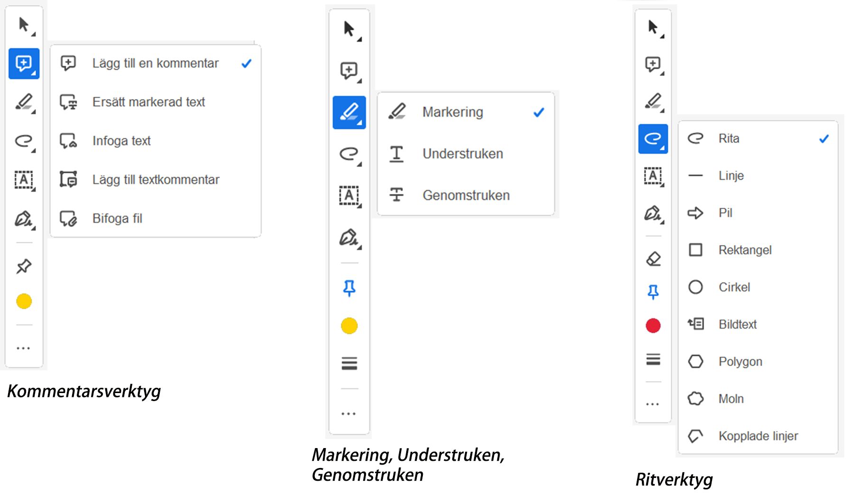This screenshot has width=859, height=504.
Task: Open line thickness options in the middle toolbar
Action: [x=349, y=363]
